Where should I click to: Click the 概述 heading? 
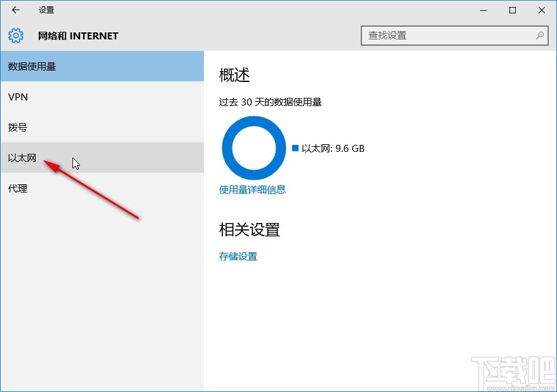click(234, 75)
